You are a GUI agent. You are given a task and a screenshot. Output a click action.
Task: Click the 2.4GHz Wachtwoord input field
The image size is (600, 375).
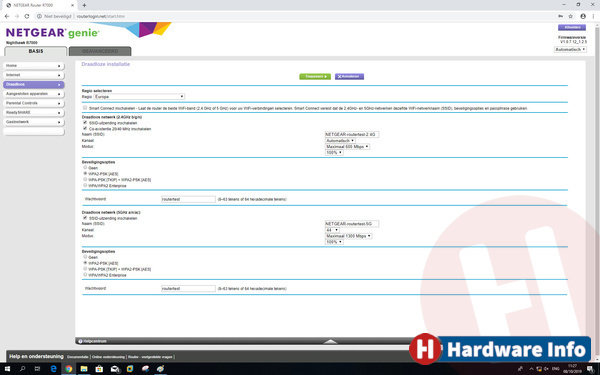click(x=188, y=199)
